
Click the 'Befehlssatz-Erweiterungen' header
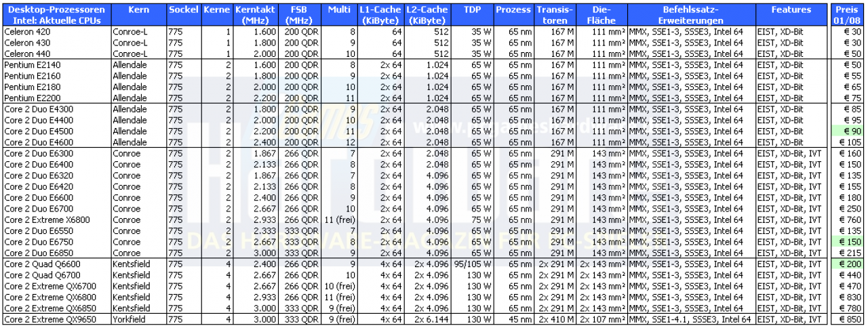click(x=691, y=15)
